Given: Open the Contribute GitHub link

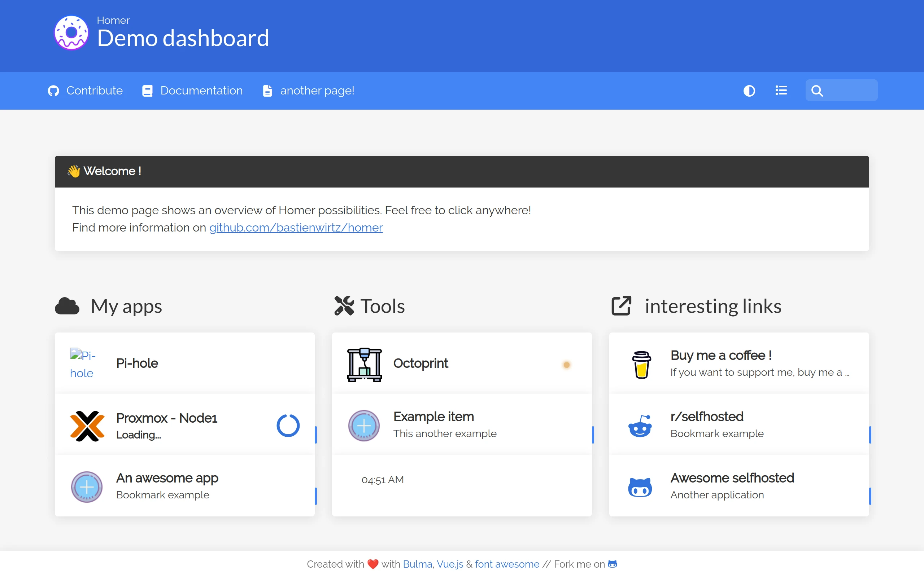Looking at the screenshot, I should (x=85, y=91).
